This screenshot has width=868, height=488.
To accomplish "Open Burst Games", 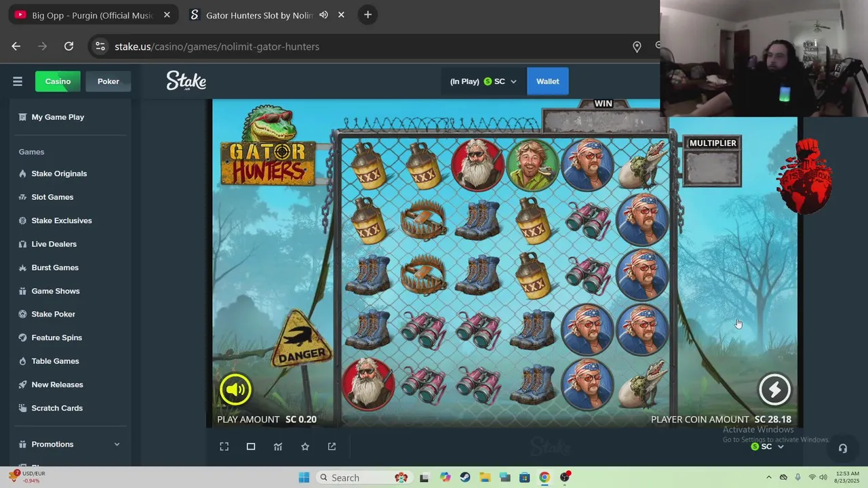I will 55,268.
